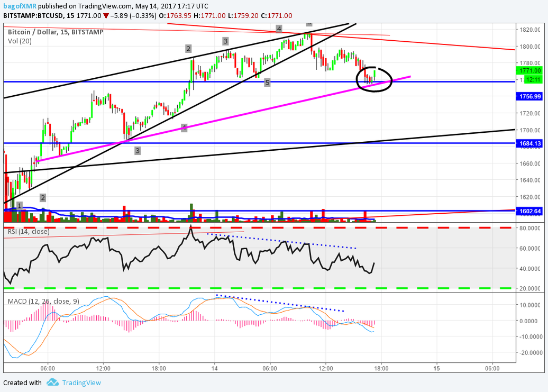Click the 1820.00 price axis value
This screenshot has width=548, height=392.
click(530, 30)
